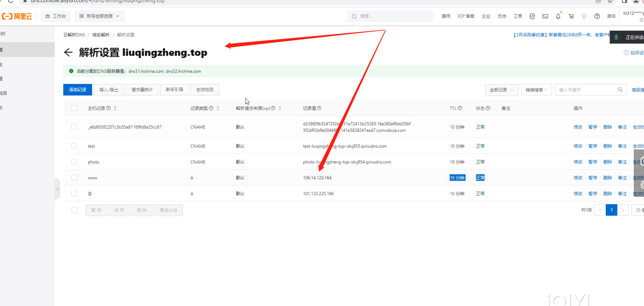This screenshot has width=644, height=306.
Task: Open the 全部记录 filter dropdown
Action: click(502, 90)
